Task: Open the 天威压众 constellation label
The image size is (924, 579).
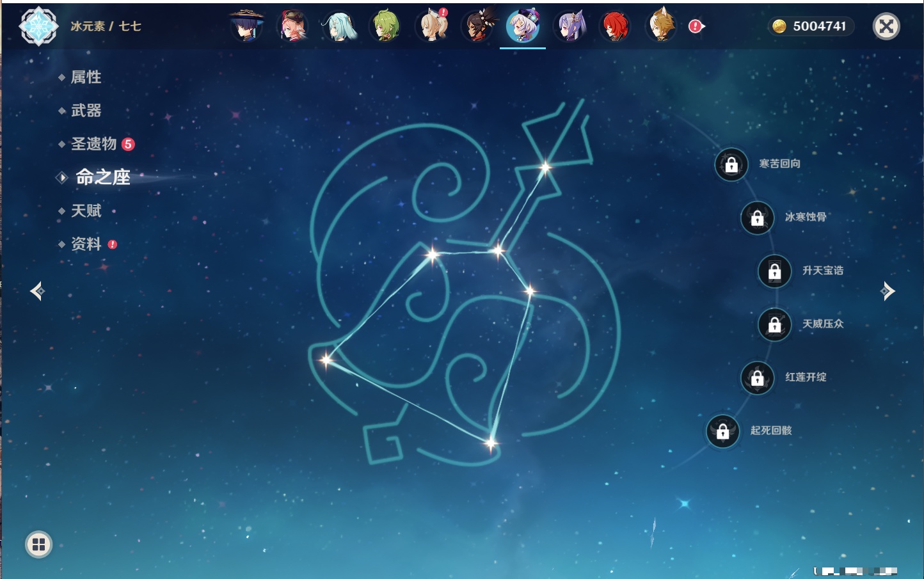Action: [823, 324]
